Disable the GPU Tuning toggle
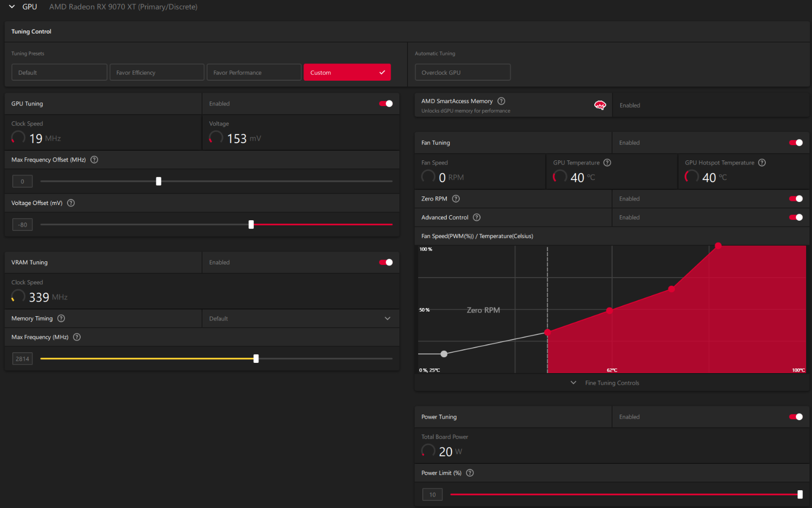This screenshot has width=812, height=508. (x=386, y=104)
